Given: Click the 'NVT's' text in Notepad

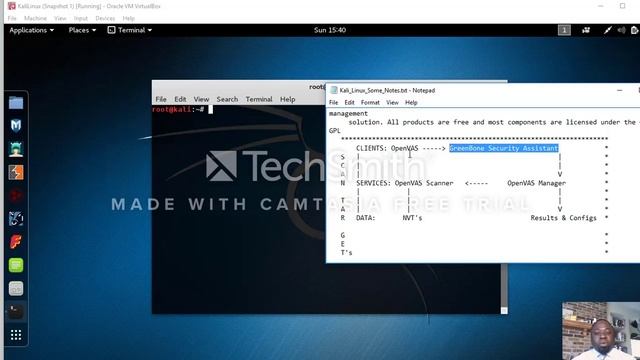Looking at the screenshot, I should point(412,218).
